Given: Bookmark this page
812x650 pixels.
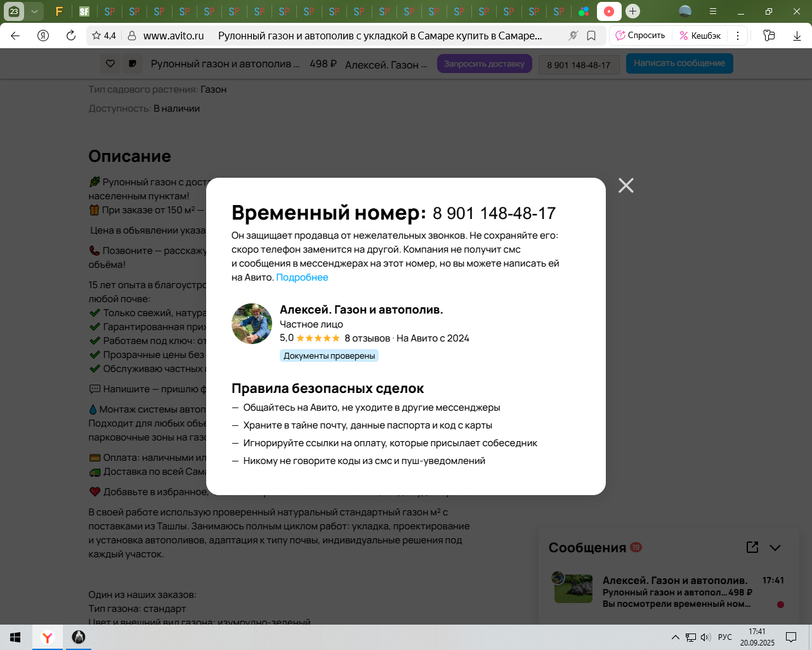Looking at the screenshot, I should [591, 36].
